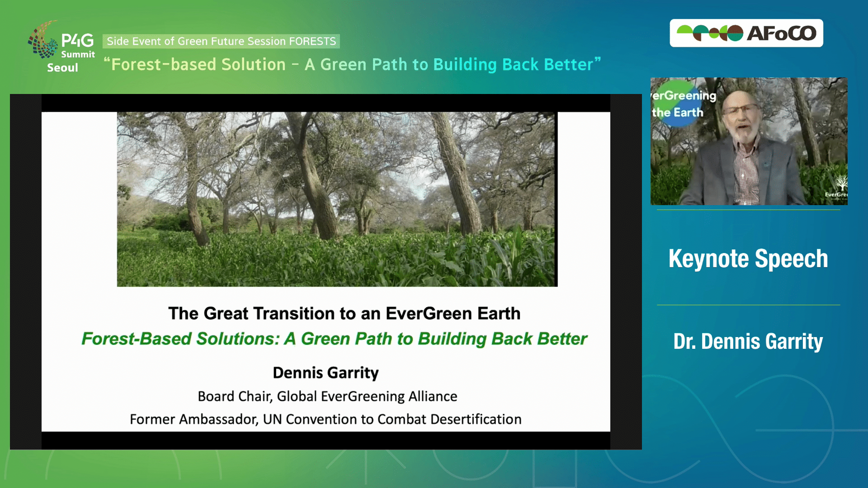Select the 'Side Event of Green Future Session FORESTS' label
The width and height of the screenshot is (868, 488).
(x=221, y=41)
